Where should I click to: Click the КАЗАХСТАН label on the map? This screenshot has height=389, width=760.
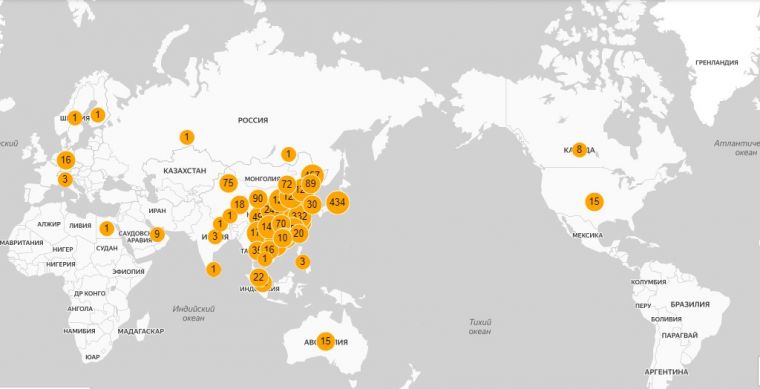(x=185, y=171)
